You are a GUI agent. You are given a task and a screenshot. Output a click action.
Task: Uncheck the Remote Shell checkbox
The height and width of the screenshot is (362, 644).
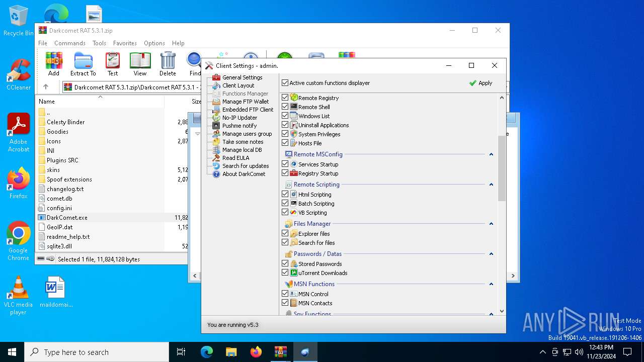[285, 107]
